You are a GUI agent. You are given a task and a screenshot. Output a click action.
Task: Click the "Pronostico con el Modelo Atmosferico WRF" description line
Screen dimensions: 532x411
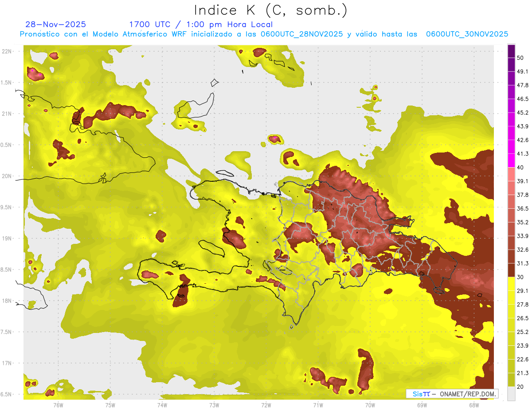[x=264, y=34]
